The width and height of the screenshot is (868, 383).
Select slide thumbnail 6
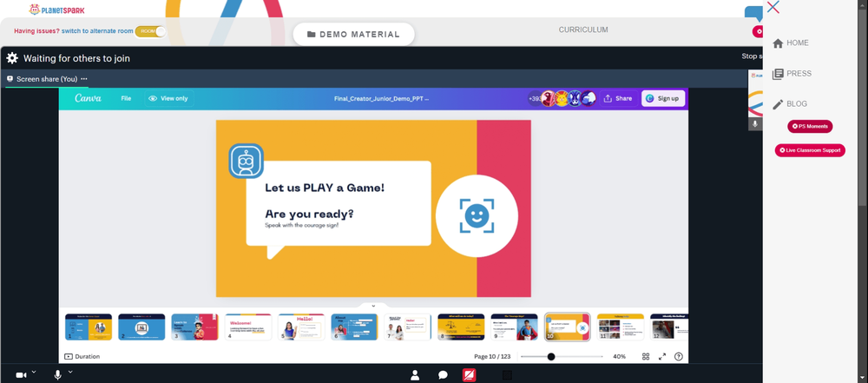point(354,327)
